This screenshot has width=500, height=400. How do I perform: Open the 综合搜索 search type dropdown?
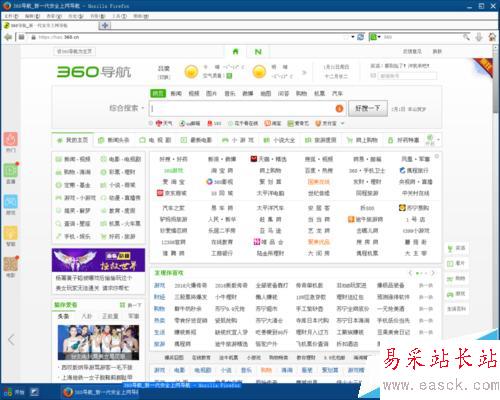[126, 108]
